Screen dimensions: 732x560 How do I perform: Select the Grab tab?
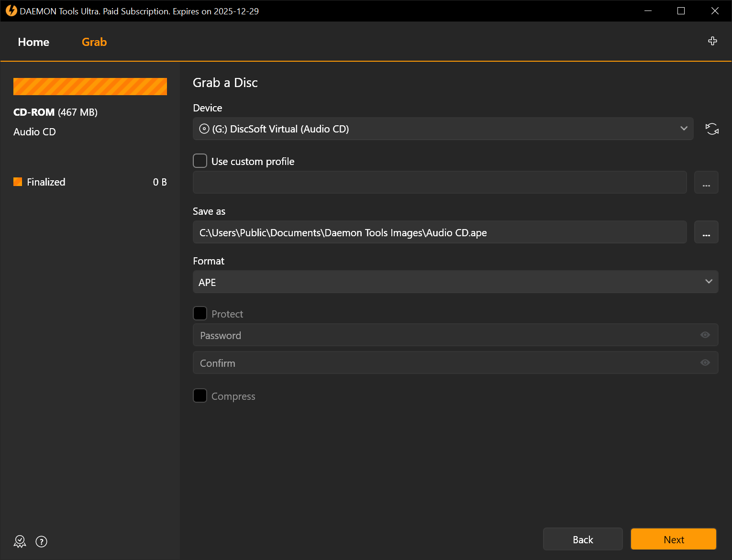[94, 42]
